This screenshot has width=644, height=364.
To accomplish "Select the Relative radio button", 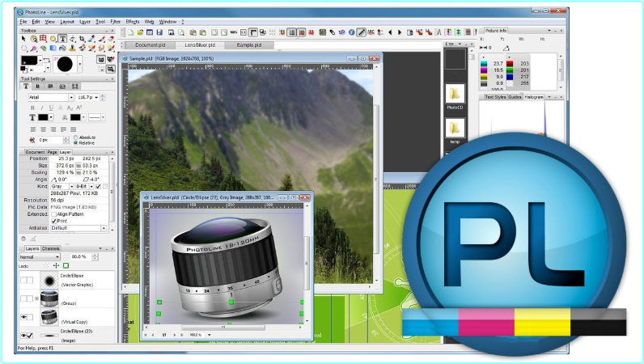I will click(x=75, y=142).
